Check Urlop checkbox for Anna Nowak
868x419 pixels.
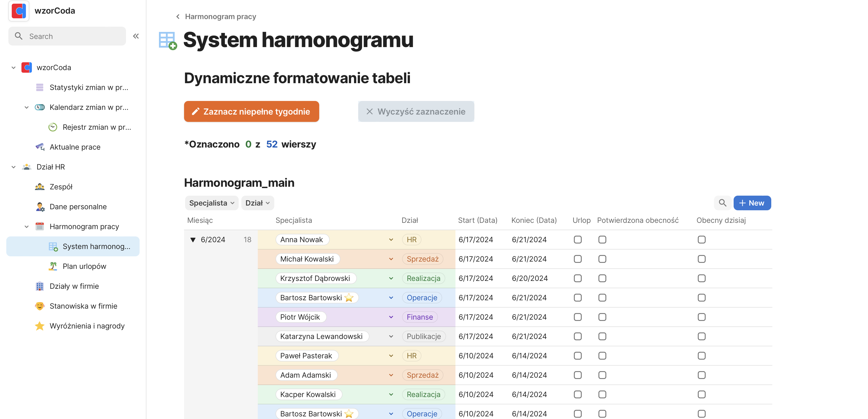coord(578,239)
